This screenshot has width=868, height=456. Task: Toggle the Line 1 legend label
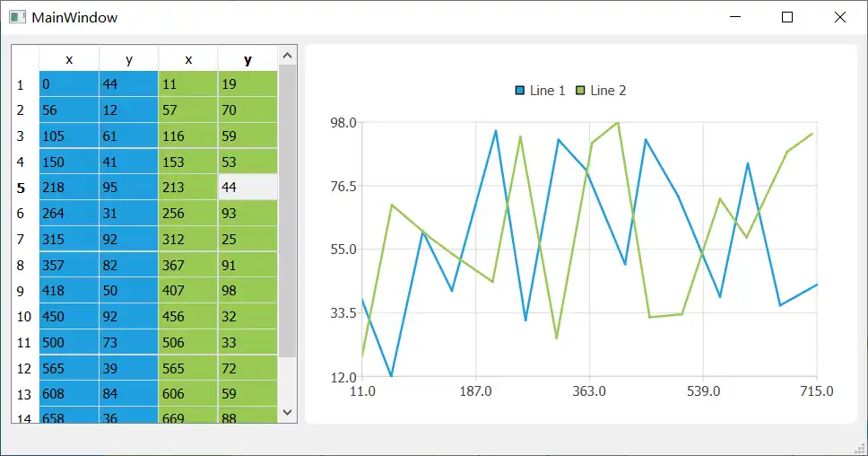pyautogui.click(x=547, y=91)
